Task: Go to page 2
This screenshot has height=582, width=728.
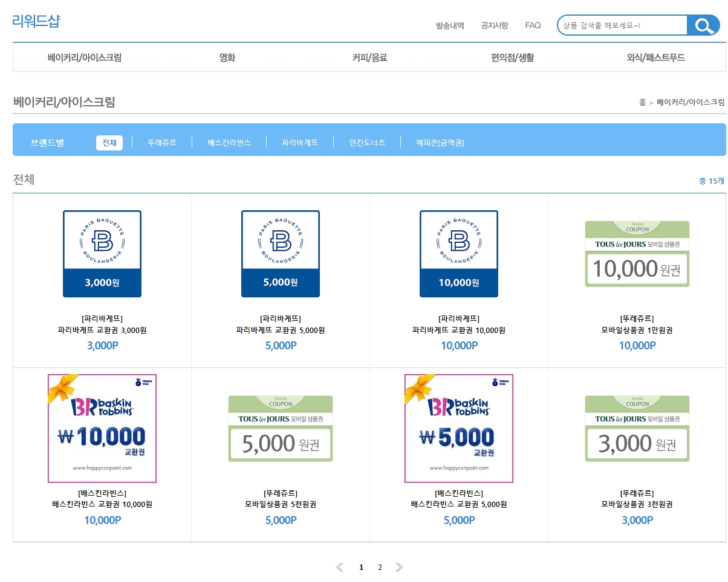Action: click(380, 567)
